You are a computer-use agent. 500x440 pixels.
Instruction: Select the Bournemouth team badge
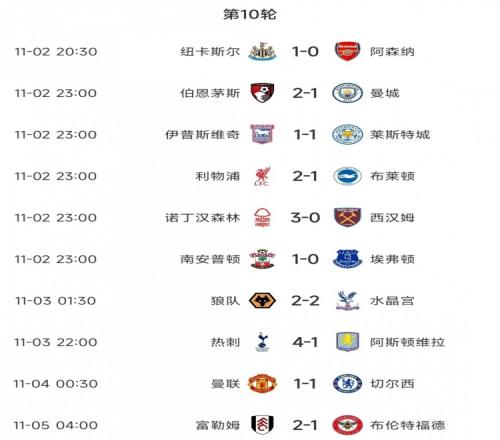[262, 93]
